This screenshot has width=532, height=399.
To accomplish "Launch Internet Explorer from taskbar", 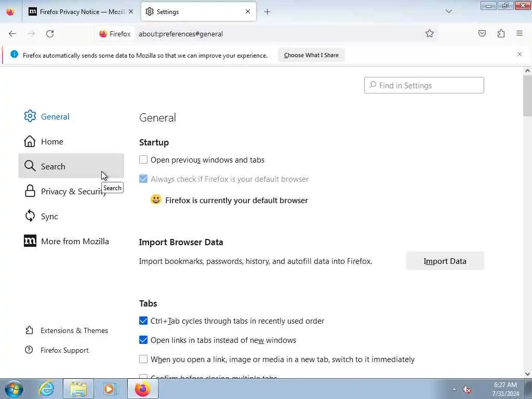I will [x=46, y=389].
